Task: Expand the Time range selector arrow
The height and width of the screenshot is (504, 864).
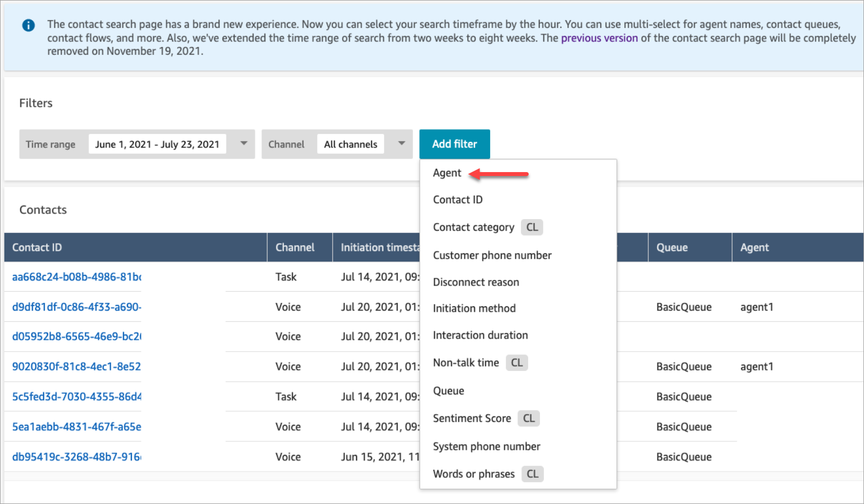Action: pyautogui.click(x=243, y=144)
